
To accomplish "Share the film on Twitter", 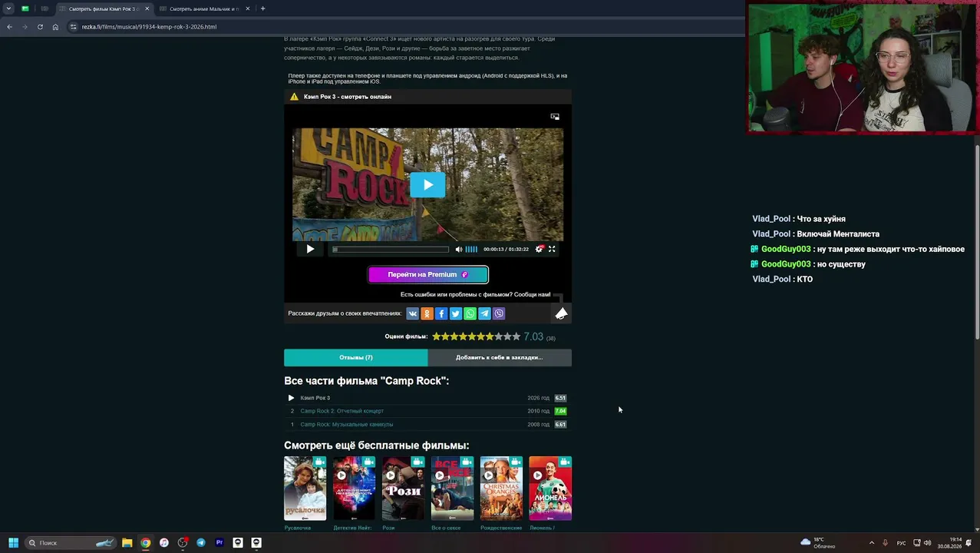I will click(x=456, y=313).
